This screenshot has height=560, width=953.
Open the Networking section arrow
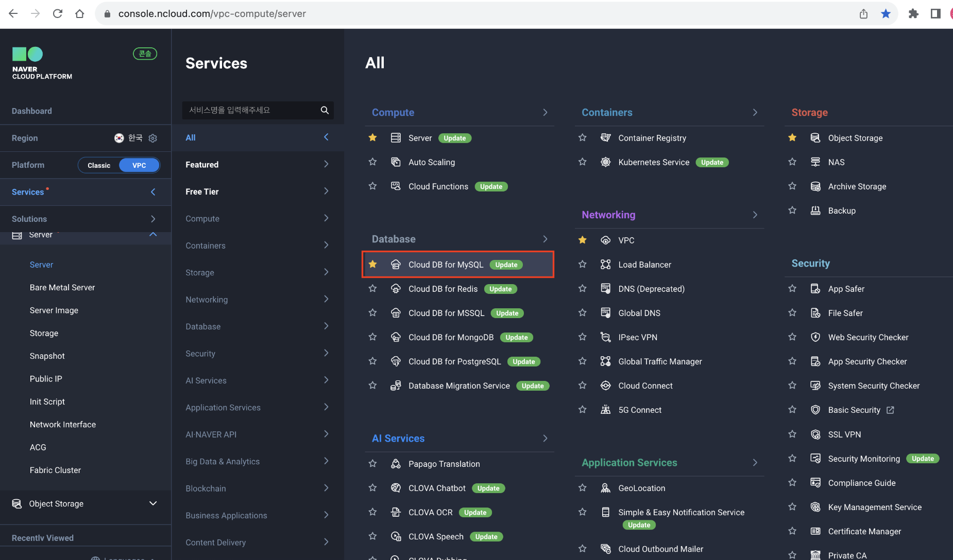coord(755,215)
